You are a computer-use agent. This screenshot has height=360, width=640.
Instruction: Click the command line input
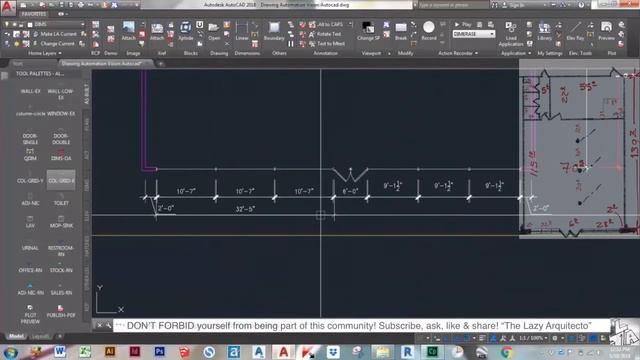(x=362, y=326)
